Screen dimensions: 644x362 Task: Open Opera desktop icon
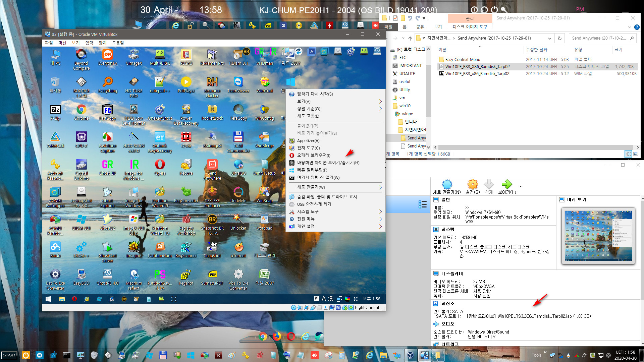pyautogui.click(x=160, y=167)
